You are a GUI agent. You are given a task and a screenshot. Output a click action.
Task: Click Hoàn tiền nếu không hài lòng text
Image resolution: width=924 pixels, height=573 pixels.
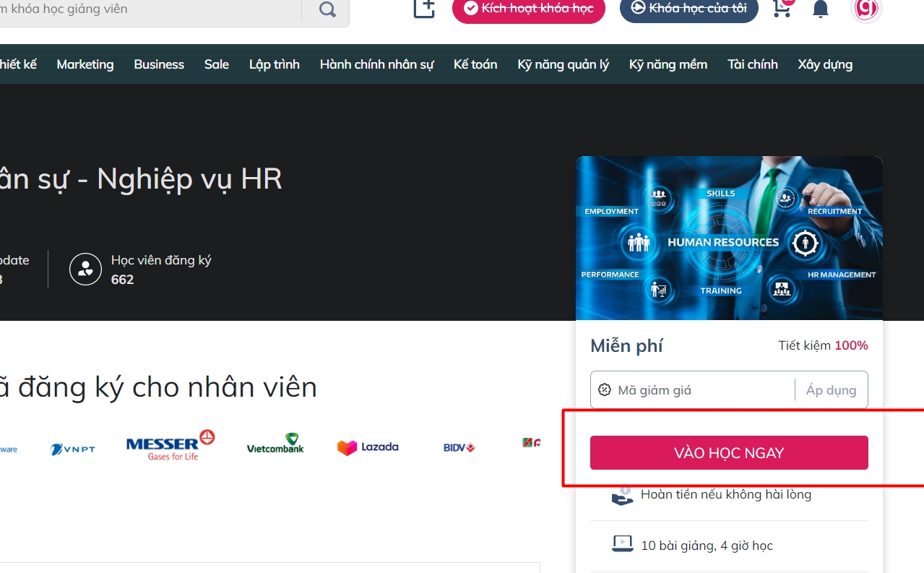coord(726,495)
